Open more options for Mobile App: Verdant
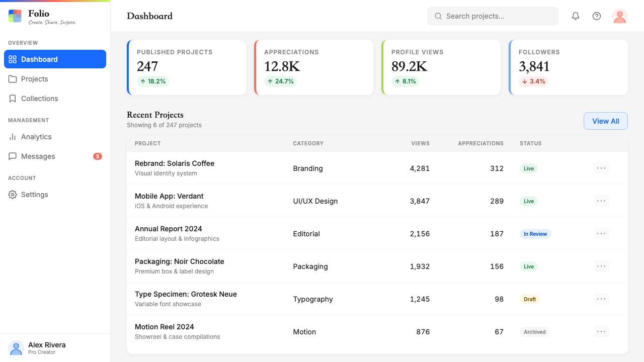Image resolution: width=644 pixels, height=362 pixels. (x=601, y=201)
